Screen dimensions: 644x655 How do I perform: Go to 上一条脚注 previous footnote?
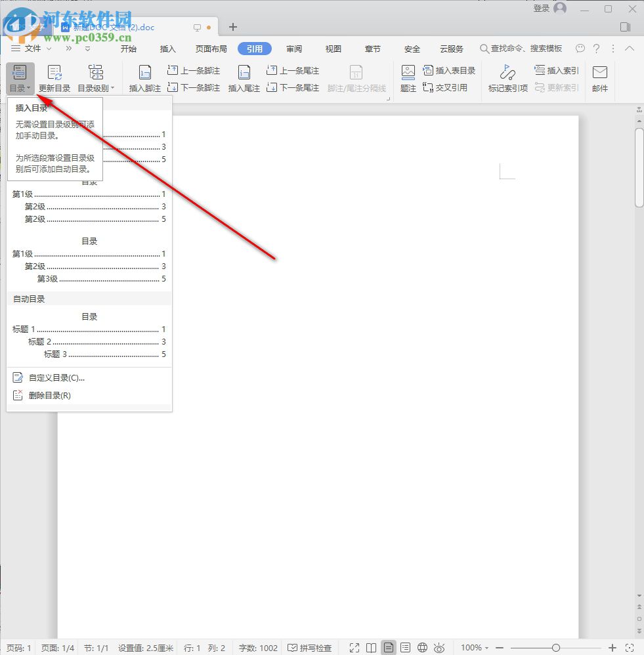tap(194, 70)
